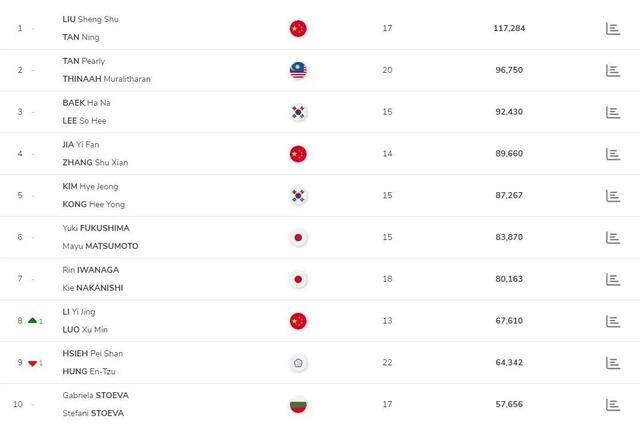Click the red rank-down arrow on rank 9
Image resolution: width=640 pixels, height=425 pixels.
click(x=33, y=362)
